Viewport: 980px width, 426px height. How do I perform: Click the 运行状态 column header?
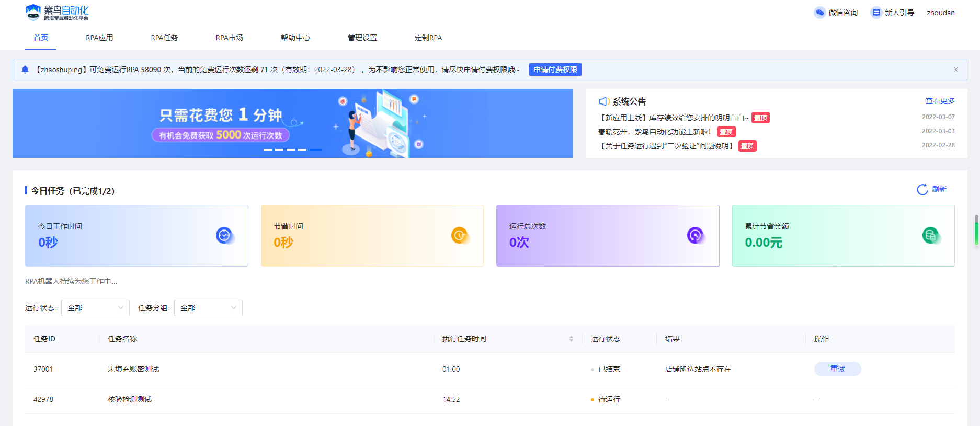tap(606, 339)
